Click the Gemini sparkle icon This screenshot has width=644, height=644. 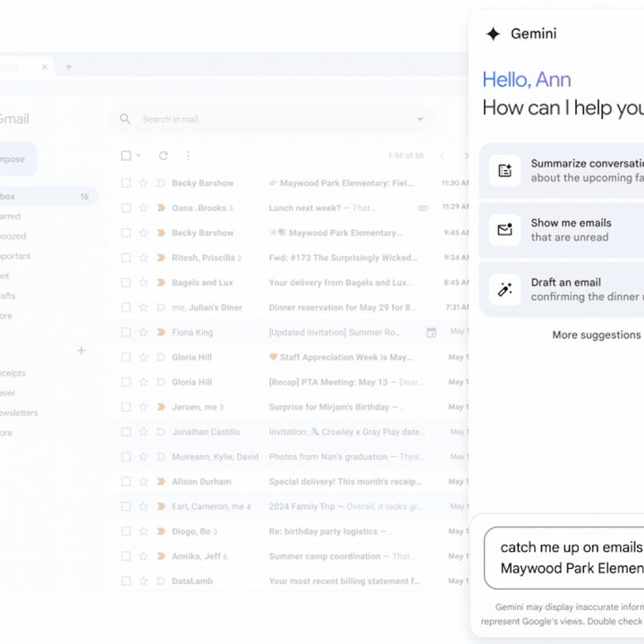[493, 34]
